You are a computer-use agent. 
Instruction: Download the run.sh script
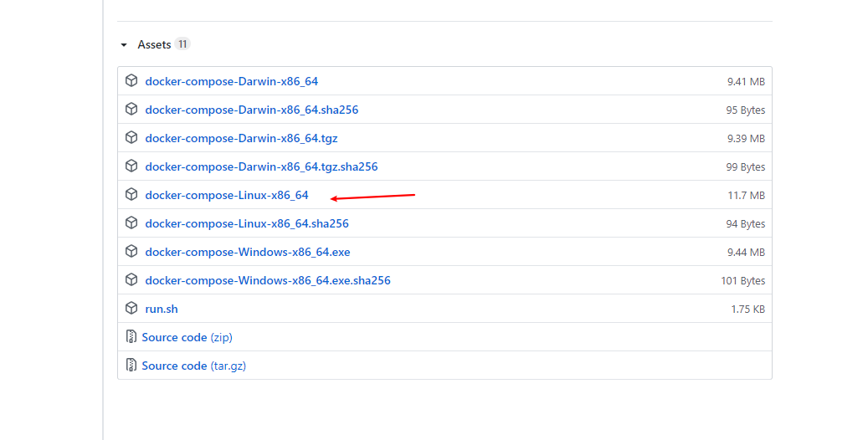(162, 309)
